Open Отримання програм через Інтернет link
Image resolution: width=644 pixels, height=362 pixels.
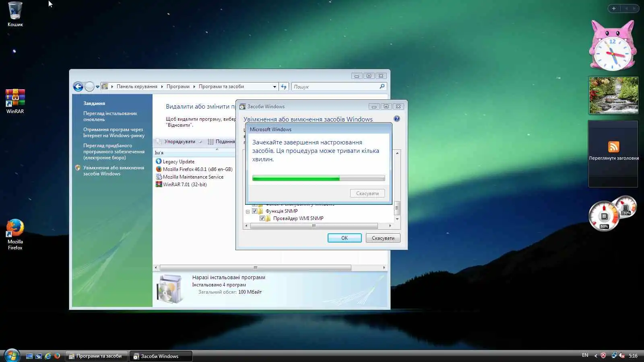pyautogui.click(x=114, y=133)
